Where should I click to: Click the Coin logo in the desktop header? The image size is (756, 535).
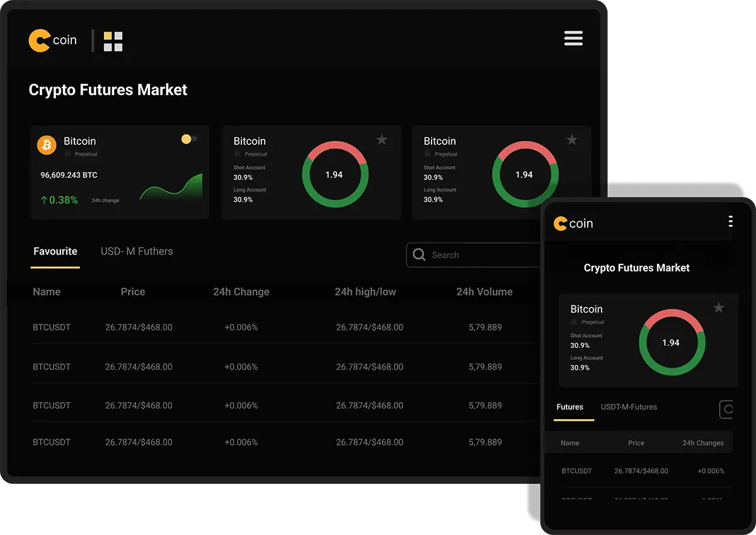53,40
